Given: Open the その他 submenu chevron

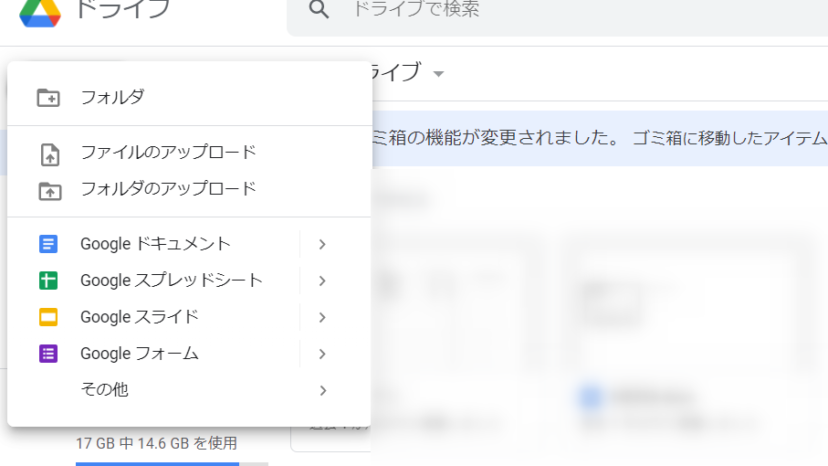Looking at the screenshot, I should pyautogui.click(x=322, y=390).
